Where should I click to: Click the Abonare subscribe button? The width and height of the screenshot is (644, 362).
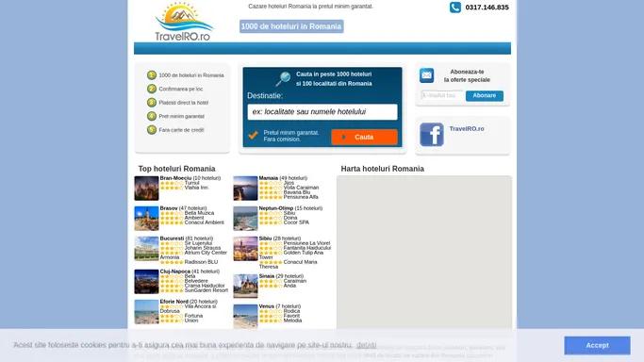(485, 95)
